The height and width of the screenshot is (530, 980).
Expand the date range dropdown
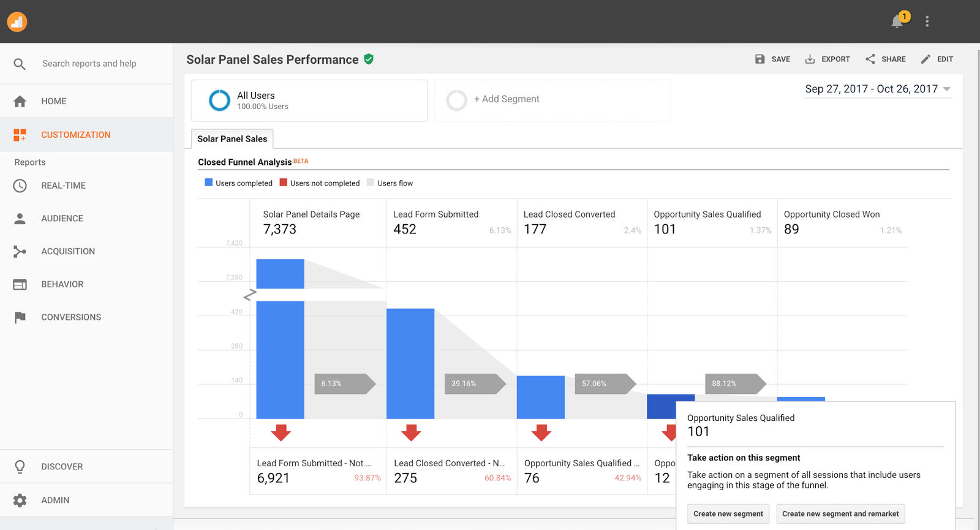point(947,89)
